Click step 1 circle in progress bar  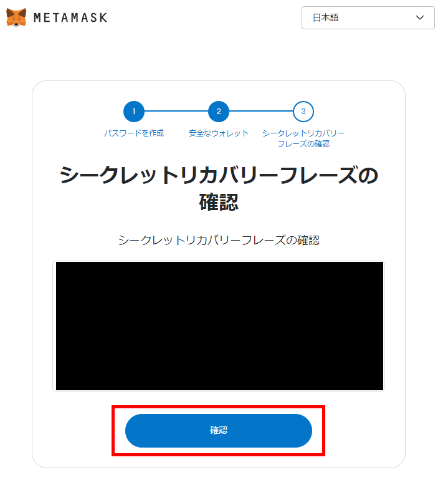[134, 112]
